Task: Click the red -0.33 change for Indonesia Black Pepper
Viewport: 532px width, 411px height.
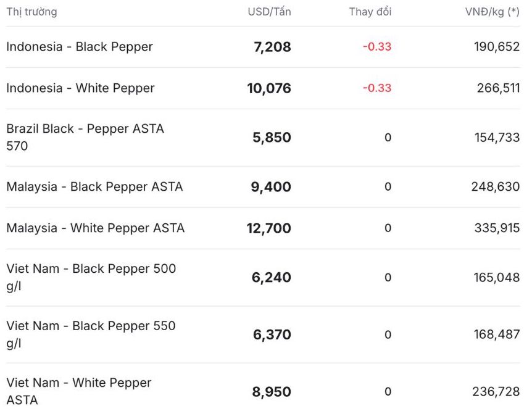Action: pos(377,46)
